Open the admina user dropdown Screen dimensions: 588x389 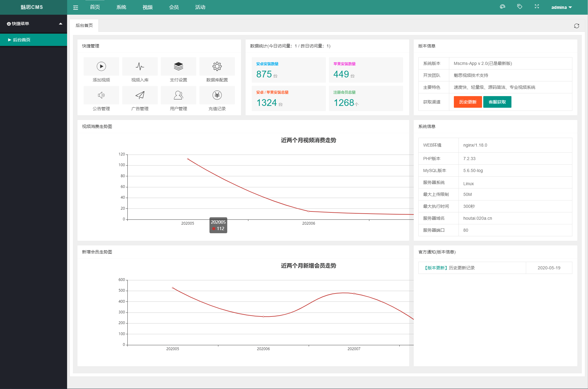tap(561, 7)
